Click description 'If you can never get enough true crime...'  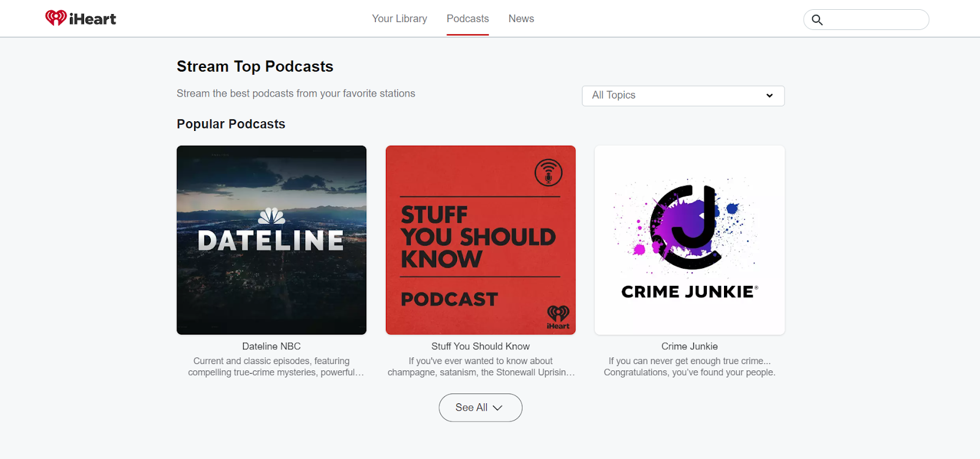pyautogui.click(x=690, y=361)
